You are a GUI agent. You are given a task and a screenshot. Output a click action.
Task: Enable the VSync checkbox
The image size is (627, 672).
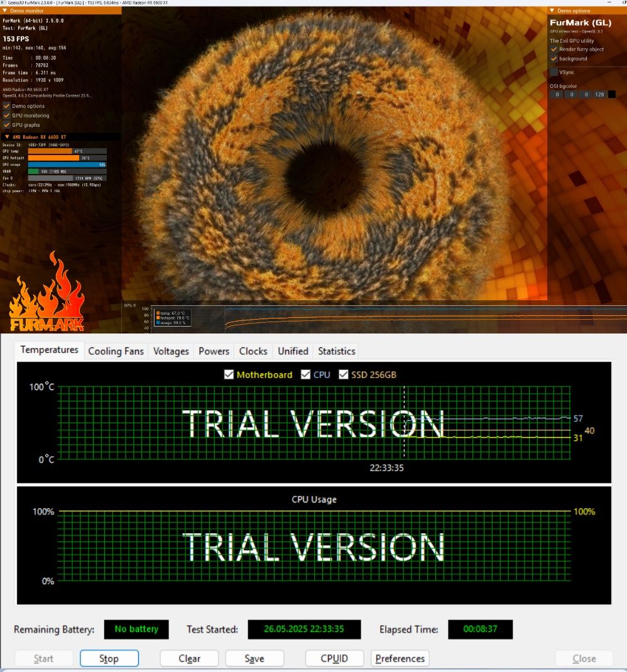553,72
